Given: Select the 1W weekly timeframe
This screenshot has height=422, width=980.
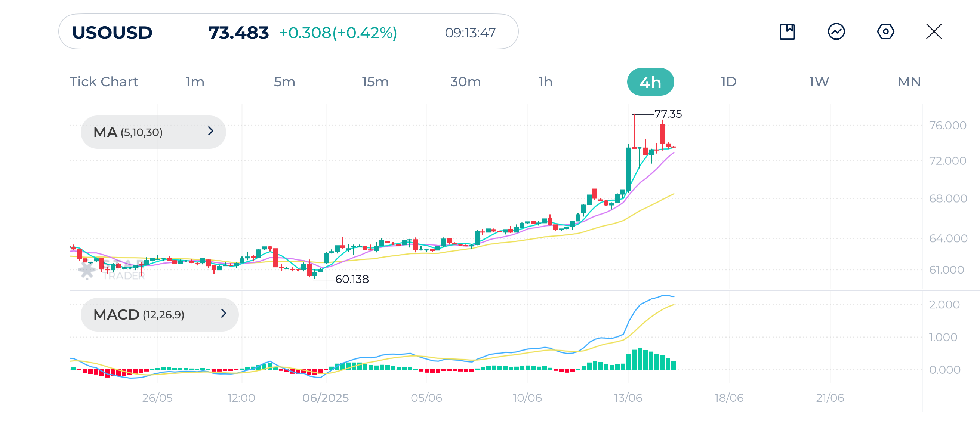Looking at the screenshot, I should [819, 82].
